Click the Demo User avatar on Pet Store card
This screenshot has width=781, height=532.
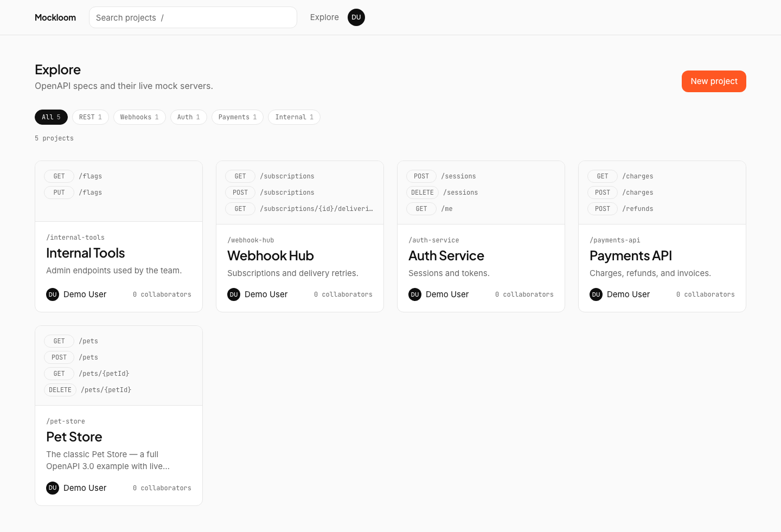(53, 488)
